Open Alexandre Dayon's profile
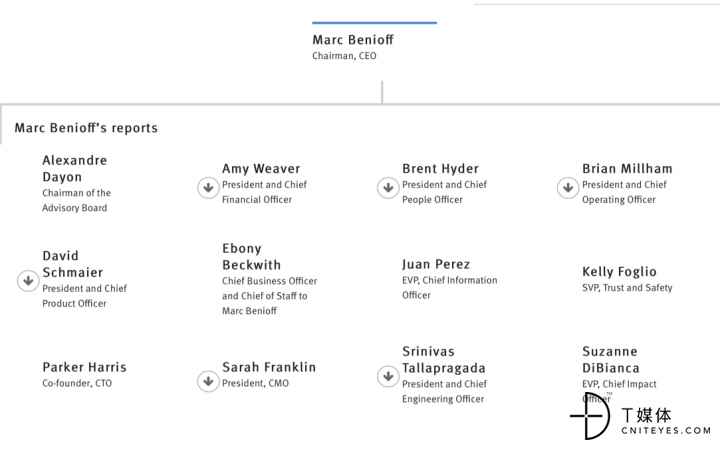 point(75,169)
